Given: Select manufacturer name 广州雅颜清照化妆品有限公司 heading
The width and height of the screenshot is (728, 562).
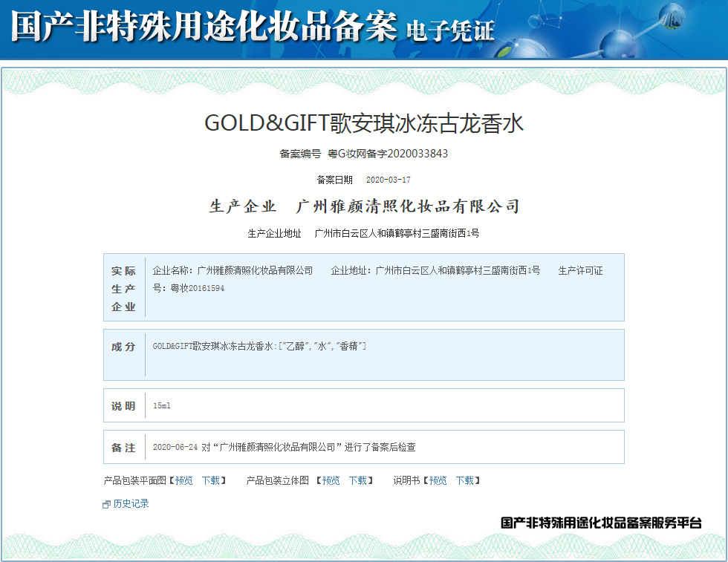Looking at the screenshot, I should (x=408, y=206).
